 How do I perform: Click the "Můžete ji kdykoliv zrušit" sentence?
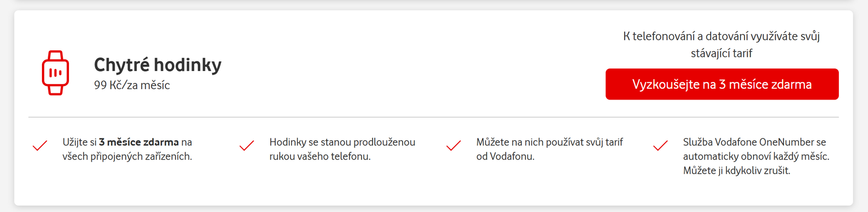click(x=736, y=171)
